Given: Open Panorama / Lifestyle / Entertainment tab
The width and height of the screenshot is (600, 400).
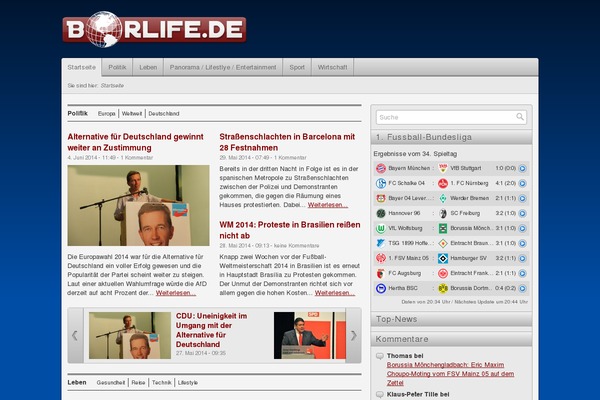Looking at the screenshot, I should [x=223, y=67].
